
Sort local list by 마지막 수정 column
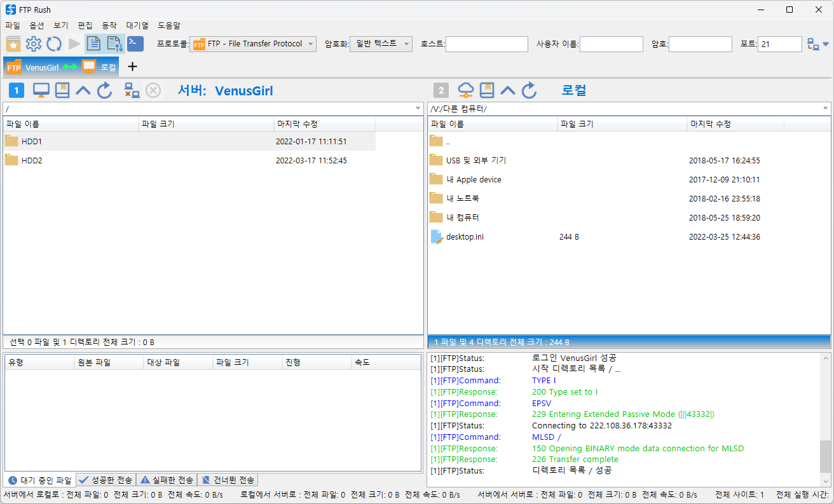735,124
